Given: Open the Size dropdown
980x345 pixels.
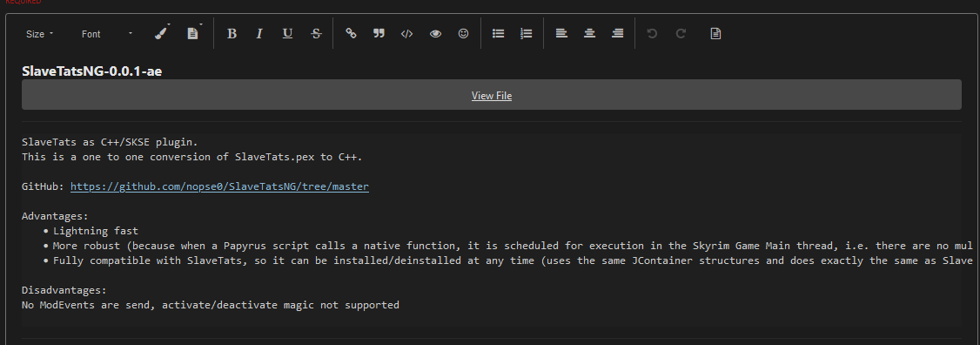Looking at the screenshot, I should coord(39,35).
